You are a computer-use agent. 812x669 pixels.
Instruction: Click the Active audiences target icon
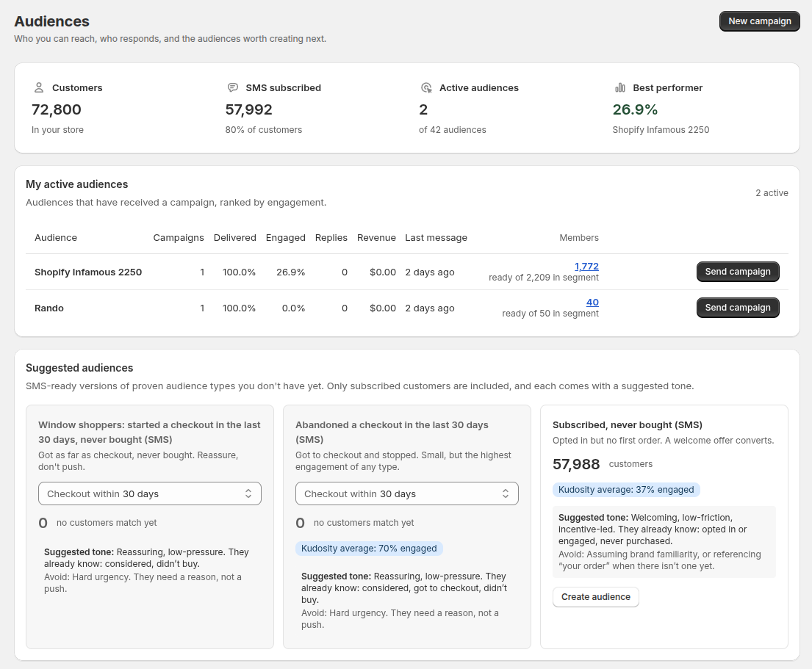[426, 87]
